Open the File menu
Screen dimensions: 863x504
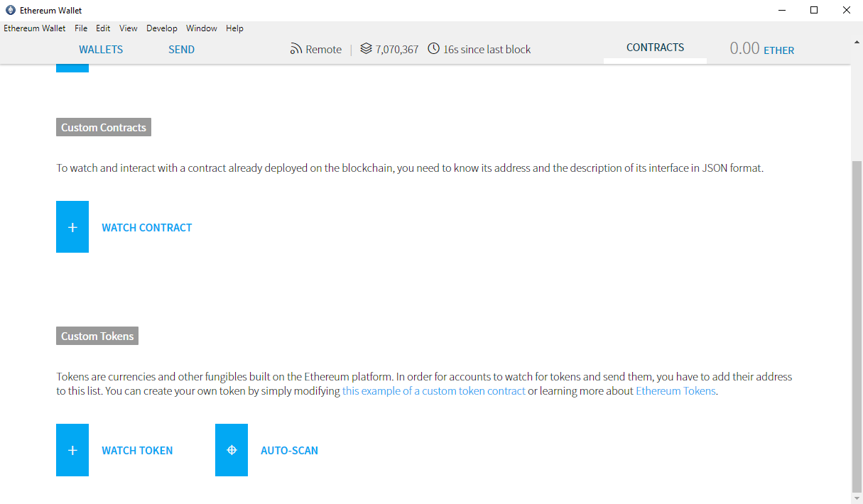[x=81, y=28]
